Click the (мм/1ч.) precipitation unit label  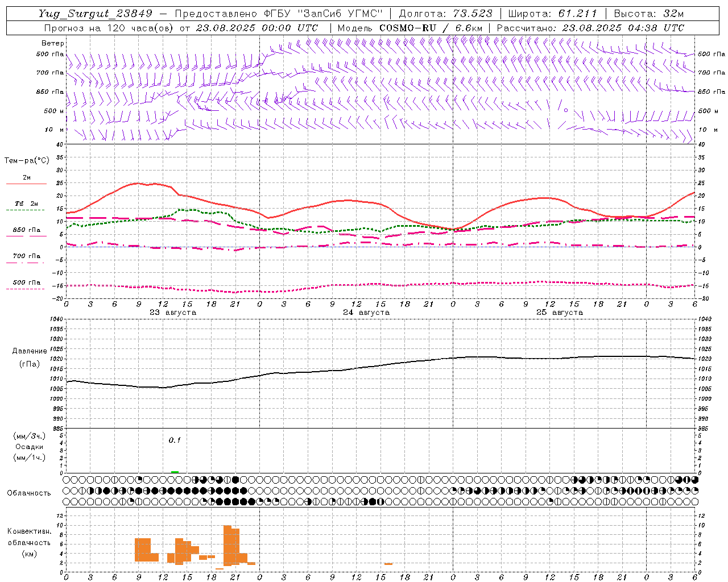tap(30, 458)
